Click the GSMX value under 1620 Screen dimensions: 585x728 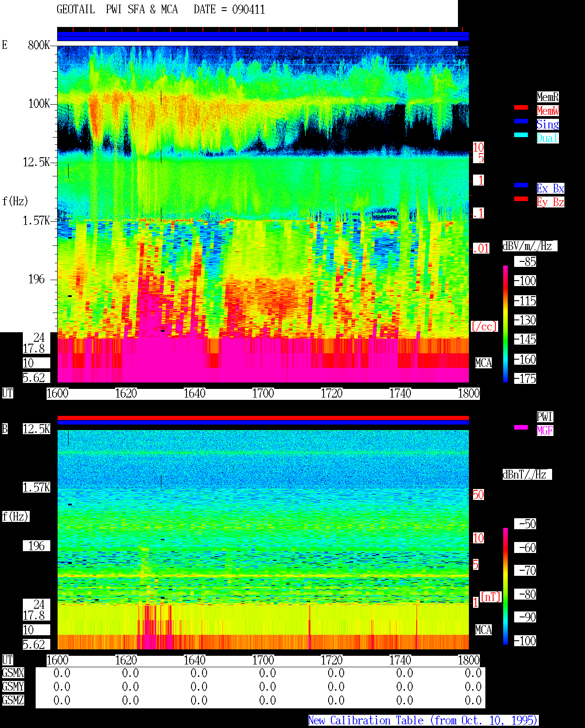(x=130, y=673)
